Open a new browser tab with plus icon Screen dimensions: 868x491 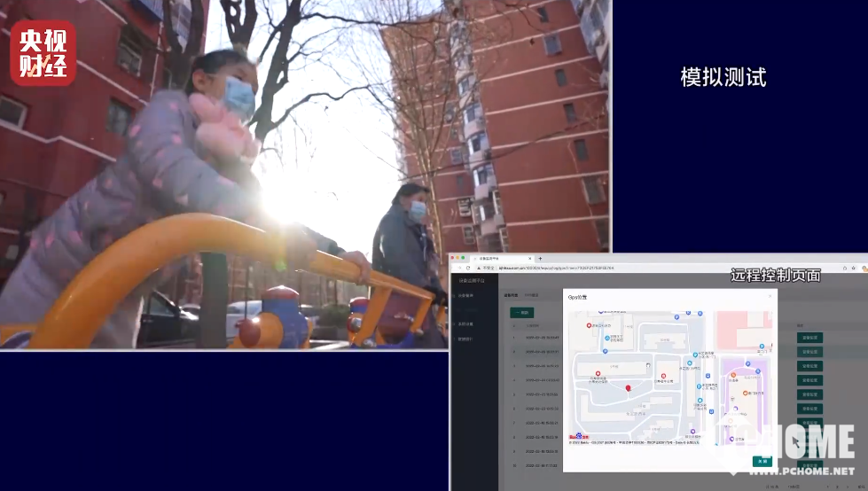click(540, 258)
